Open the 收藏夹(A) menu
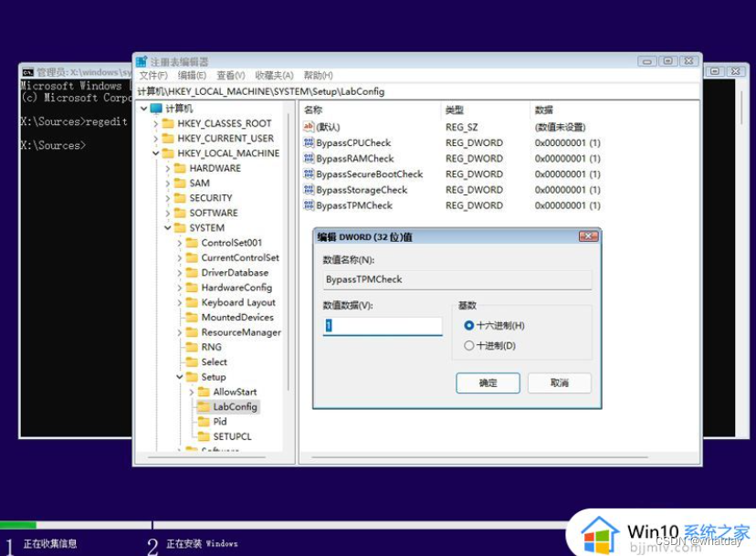This screenshot has height=556, width=756. point(274,76)
